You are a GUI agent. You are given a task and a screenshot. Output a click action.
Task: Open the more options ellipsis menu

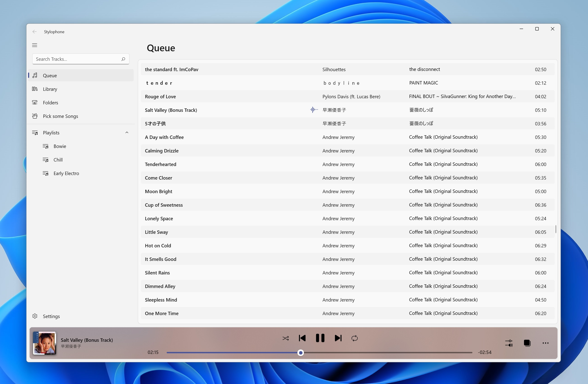click(545, 343)
